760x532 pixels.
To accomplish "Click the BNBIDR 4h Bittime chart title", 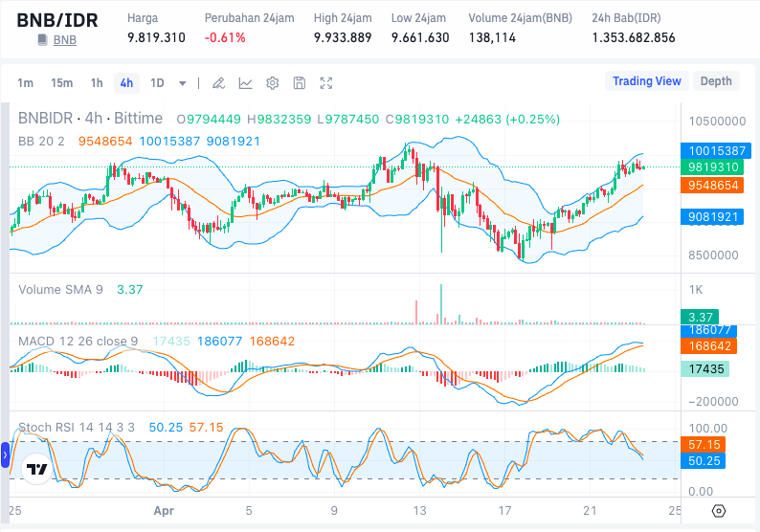I will click(90, 119).
